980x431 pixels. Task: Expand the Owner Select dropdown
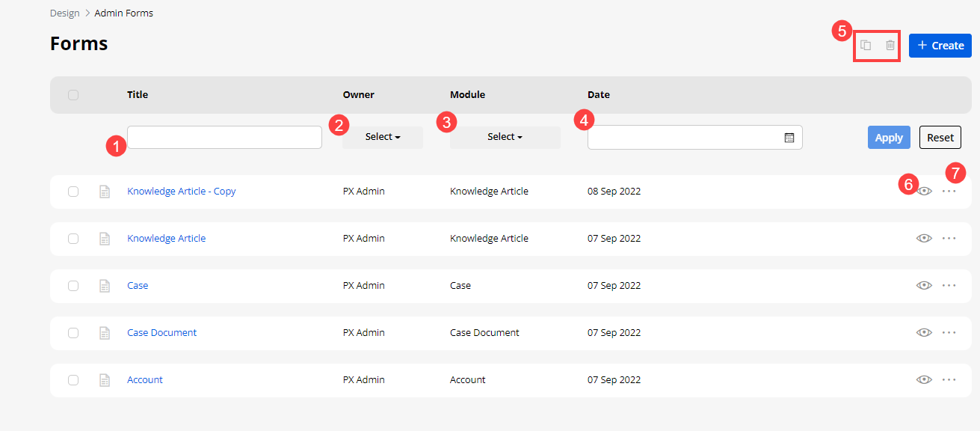[383, 137]
